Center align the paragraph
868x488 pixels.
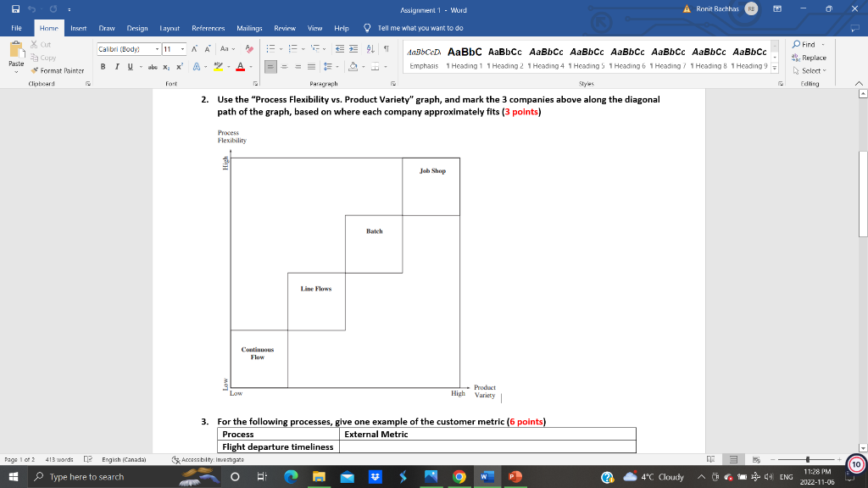click(285, 67)
